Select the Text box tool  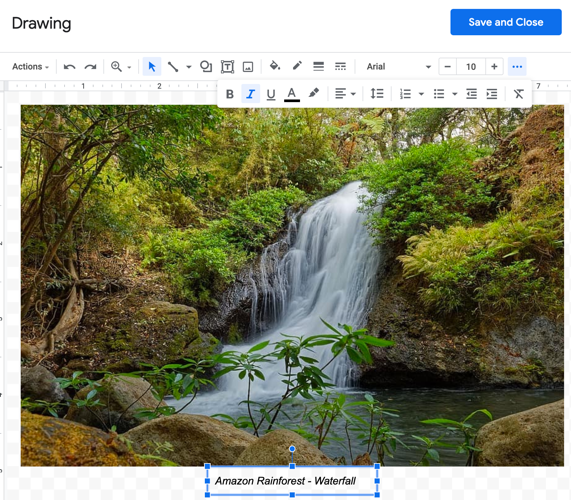tap(227, 67)
